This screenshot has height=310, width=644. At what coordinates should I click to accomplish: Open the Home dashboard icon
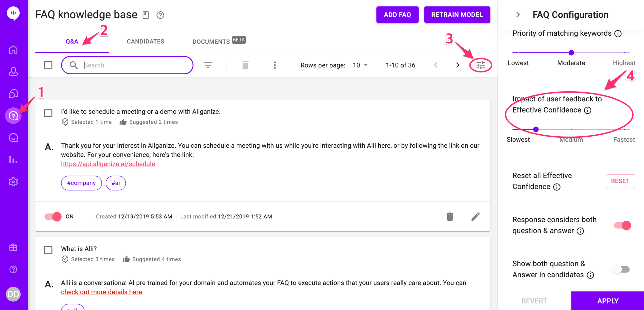(13, 50)
